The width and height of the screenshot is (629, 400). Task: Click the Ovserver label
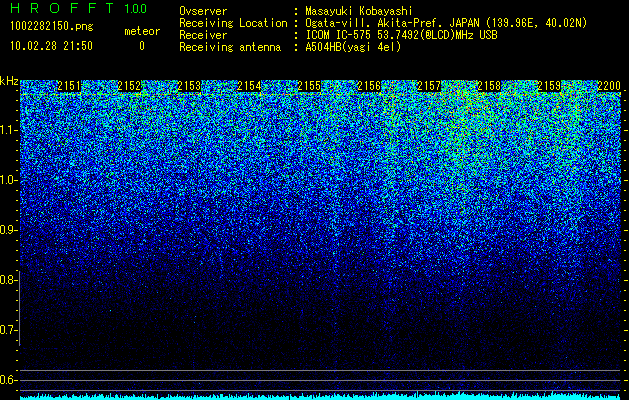coord(203,11)
